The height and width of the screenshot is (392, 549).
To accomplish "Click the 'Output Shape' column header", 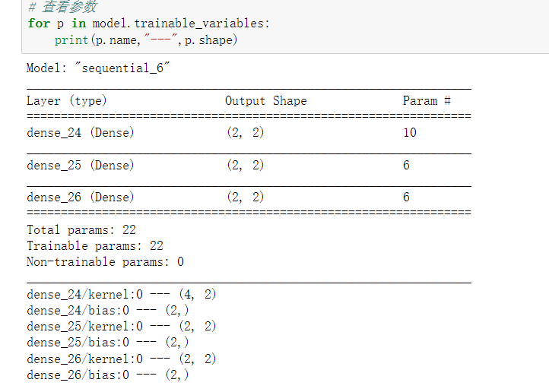I will coord(265,100).
